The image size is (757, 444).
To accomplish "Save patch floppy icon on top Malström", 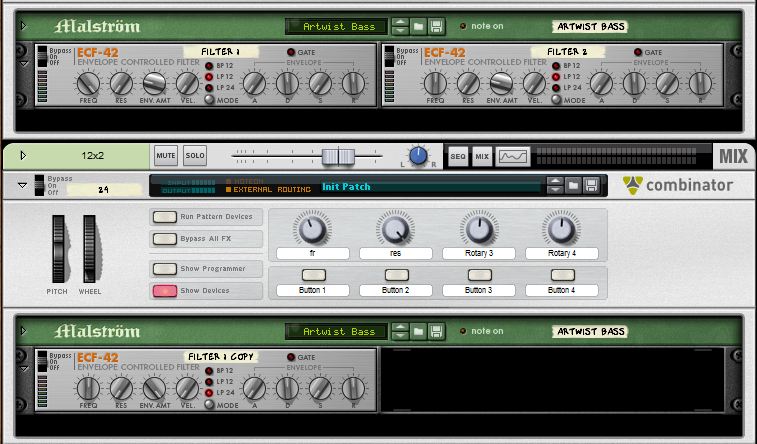I will pyautogui.click(x=436, y=26).
